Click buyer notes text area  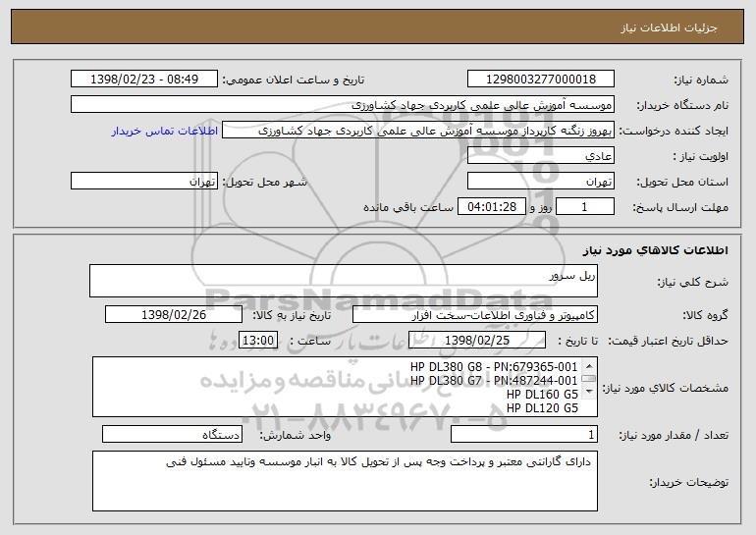[x=345, y=481]
